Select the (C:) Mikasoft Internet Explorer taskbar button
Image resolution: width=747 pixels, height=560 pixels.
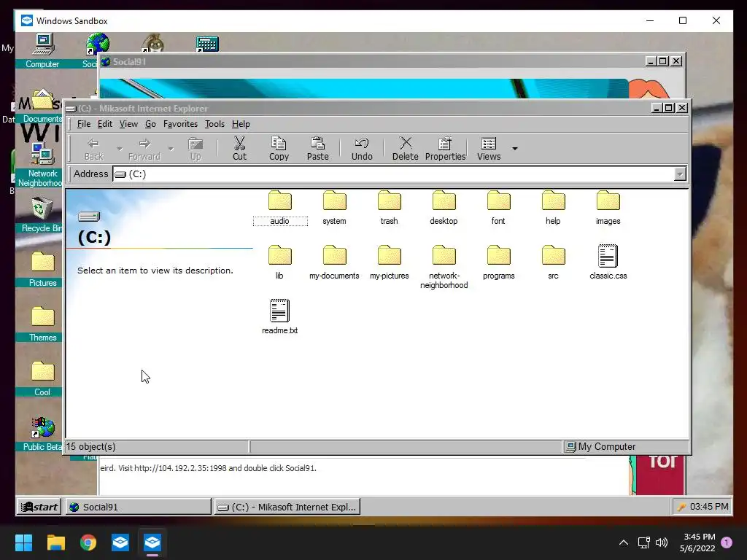(x=287, y=507)
